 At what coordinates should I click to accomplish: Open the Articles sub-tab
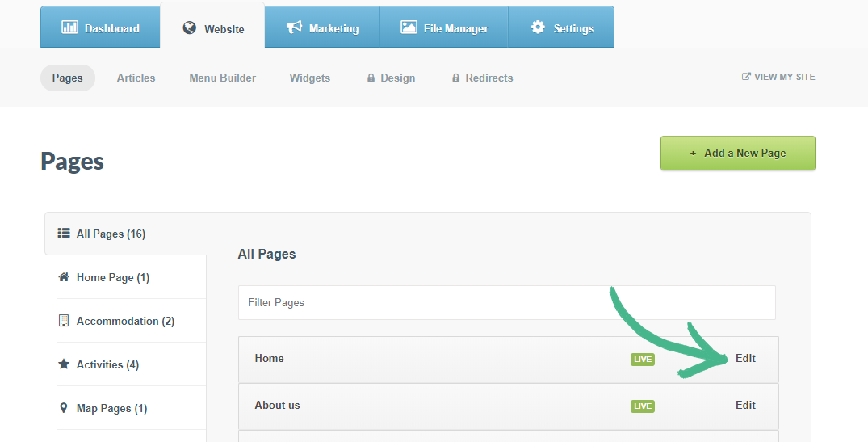click(x=136, y=78)
